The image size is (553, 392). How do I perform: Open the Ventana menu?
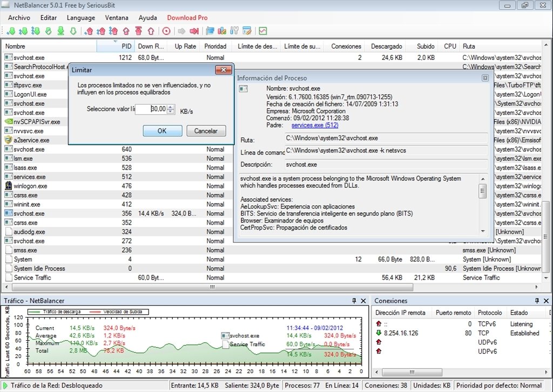pos(117,18)
